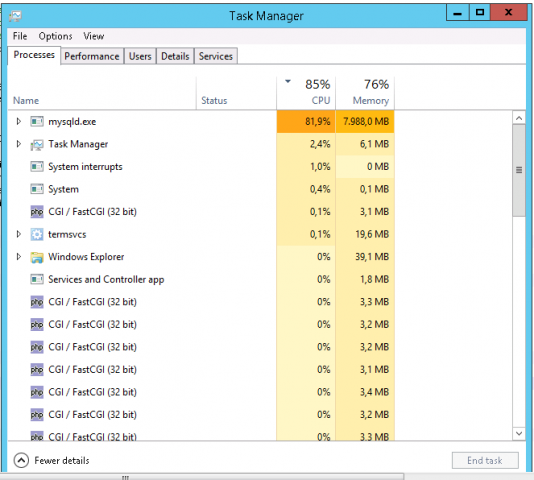Viewport: 534px width, 480px height.
Task: Sort processes by the Memory column
Action: click(x=365, y=92)
